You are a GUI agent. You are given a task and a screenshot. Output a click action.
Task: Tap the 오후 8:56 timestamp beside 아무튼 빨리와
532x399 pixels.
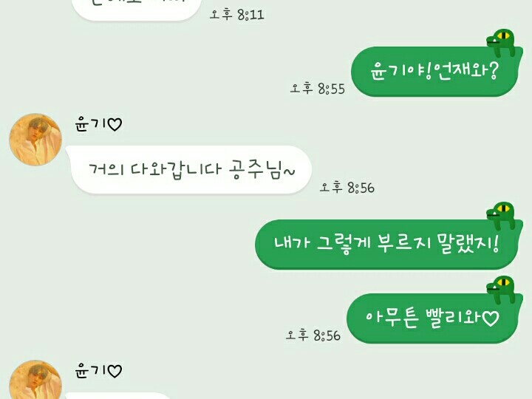click(x=313, y=335)
